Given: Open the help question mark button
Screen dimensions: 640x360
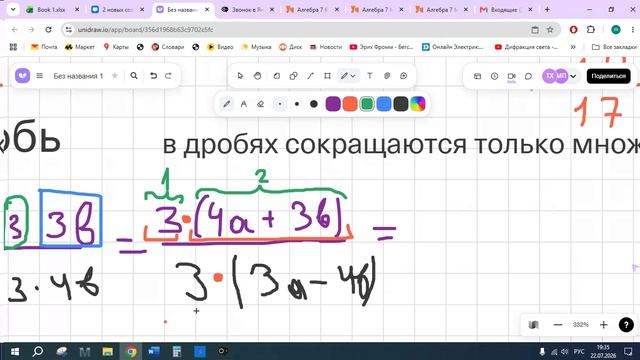Looking at the screenshot, I should [626, 325].
